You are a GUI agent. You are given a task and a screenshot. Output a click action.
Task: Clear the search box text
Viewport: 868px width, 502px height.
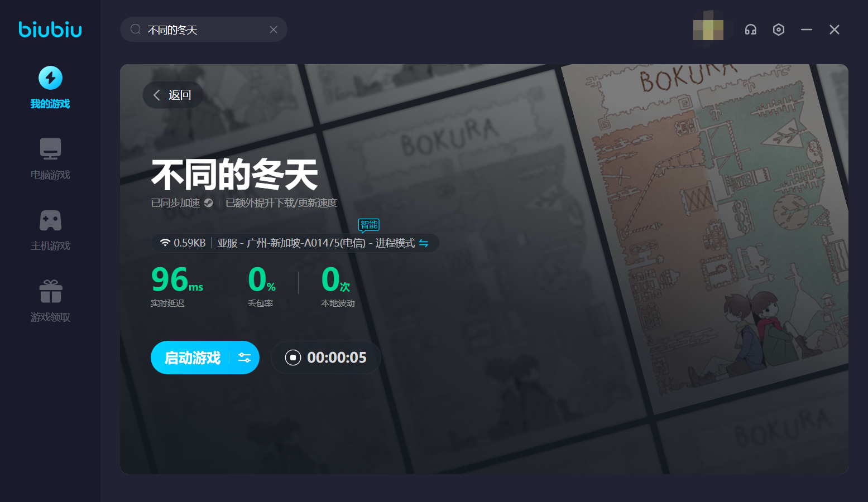pyautogui.click(x=274, y=30)
